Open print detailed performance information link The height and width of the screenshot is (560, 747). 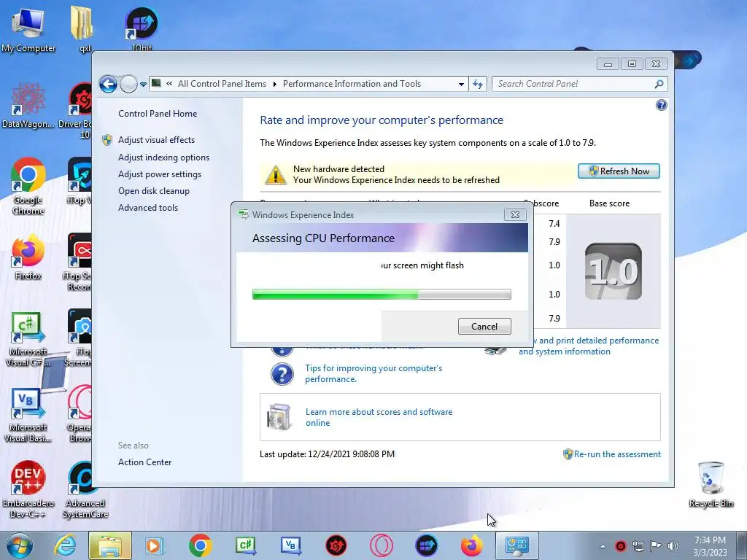(x=589, y=346)
